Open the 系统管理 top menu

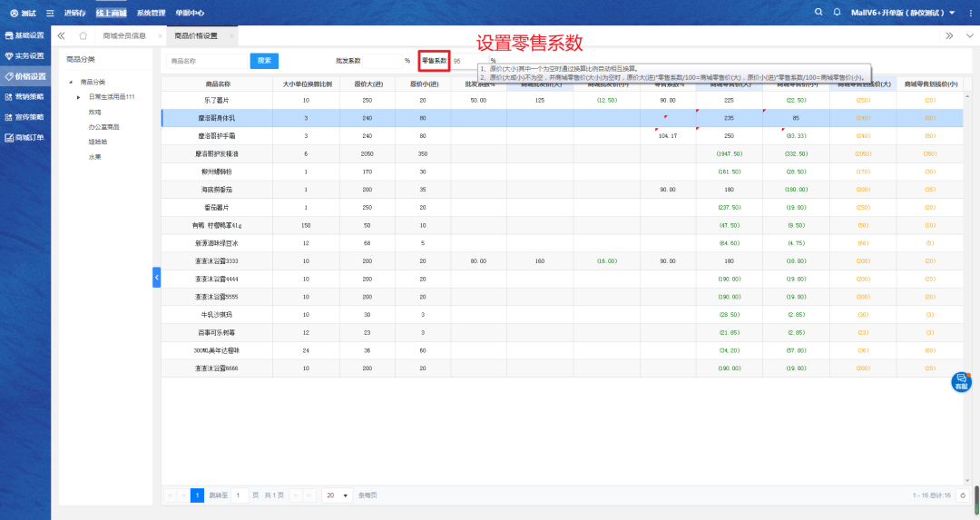click(x=151, y=13)
